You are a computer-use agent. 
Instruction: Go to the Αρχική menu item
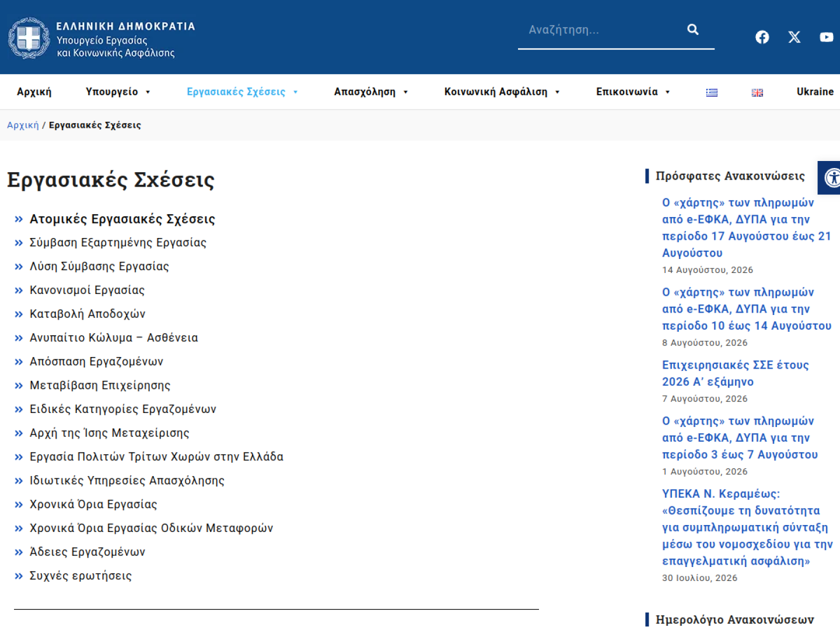pos(34,92)
